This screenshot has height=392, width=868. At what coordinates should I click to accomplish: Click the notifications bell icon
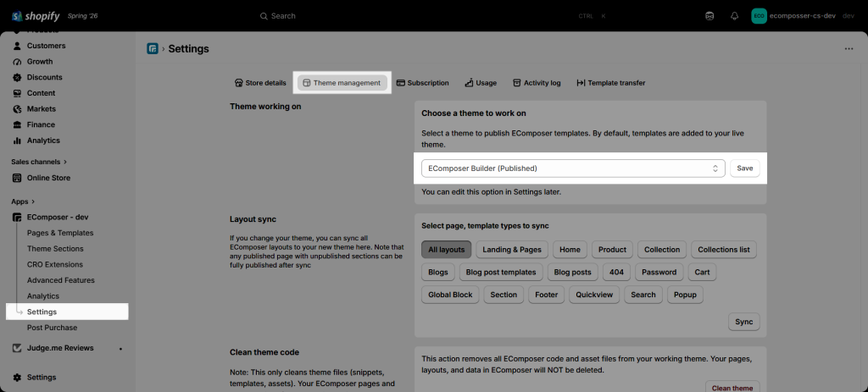coord(735,16)
